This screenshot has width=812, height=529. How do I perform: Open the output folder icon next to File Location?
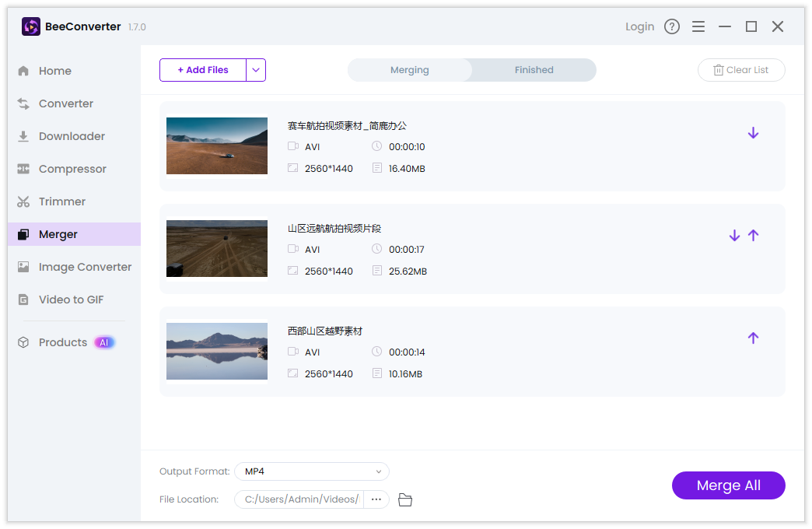coord(404,499)
